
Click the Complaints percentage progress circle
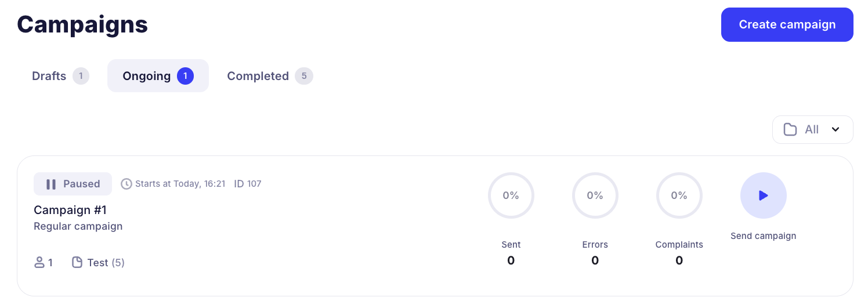click(679, 196)
